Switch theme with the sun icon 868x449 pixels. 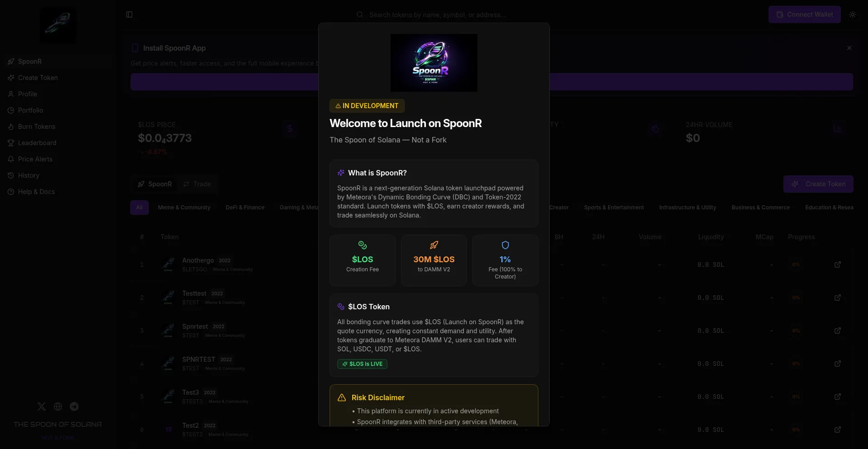pos(852,14)
